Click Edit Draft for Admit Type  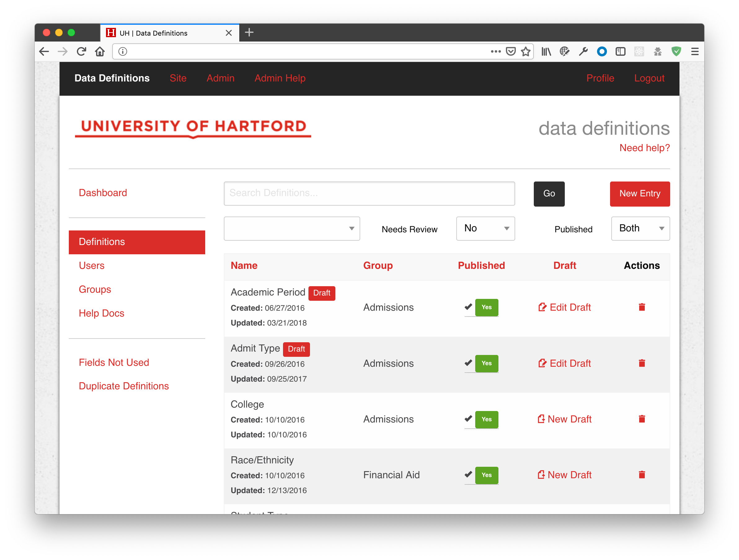point(564,363)
